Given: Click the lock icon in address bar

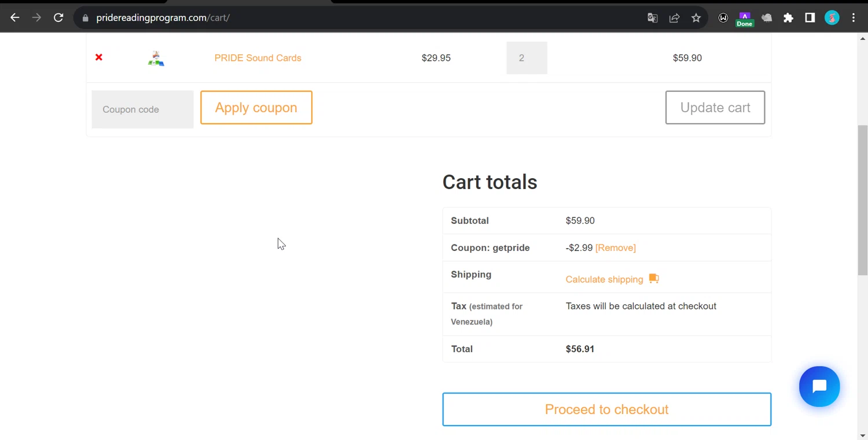Looking at the screenshot, I should point(86,18).
